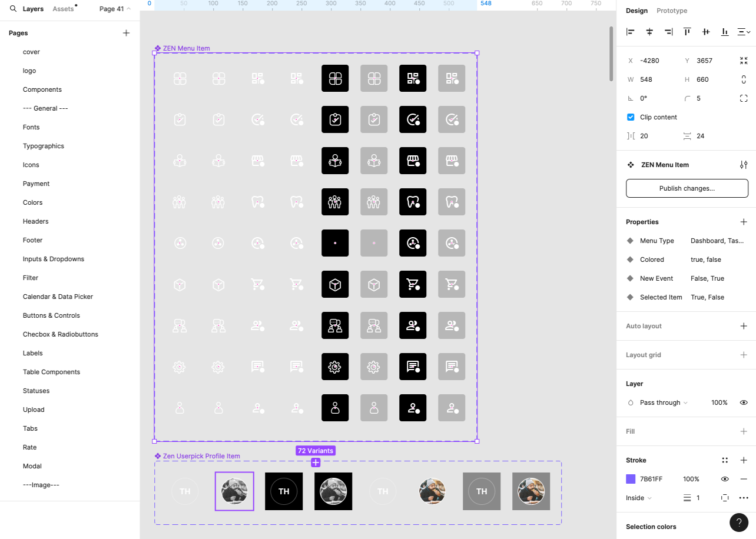Image resolution: width=756 pixels, height=539 pixels.
Task: Add a new page with the plus icon
Action: tap(126, 33)
